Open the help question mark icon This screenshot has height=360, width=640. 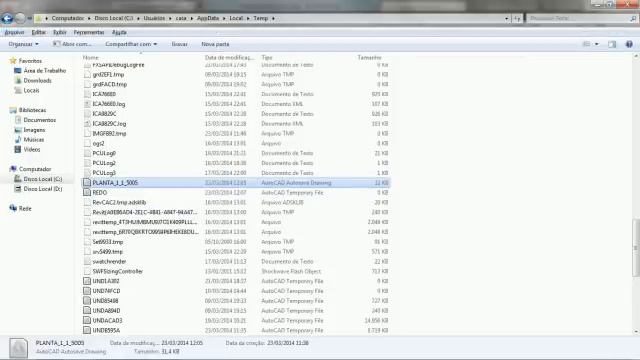(x=629, y=44)
